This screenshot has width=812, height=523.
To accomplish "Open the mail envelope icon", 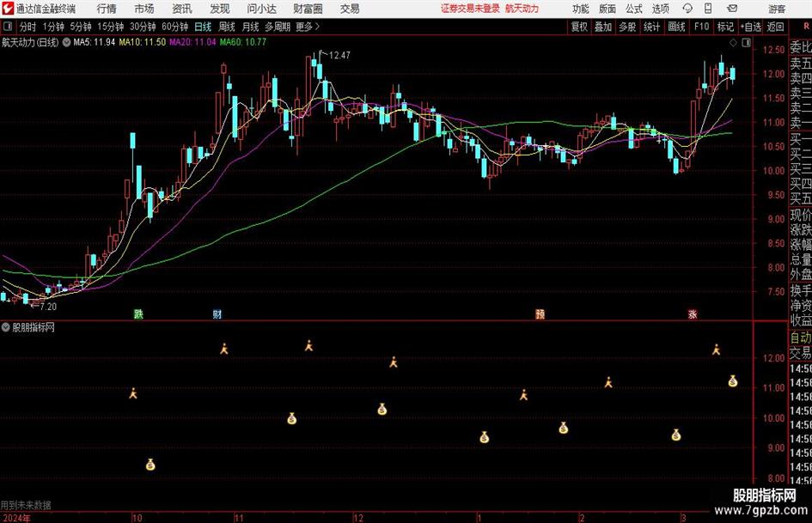I will [x=732, y=9].
